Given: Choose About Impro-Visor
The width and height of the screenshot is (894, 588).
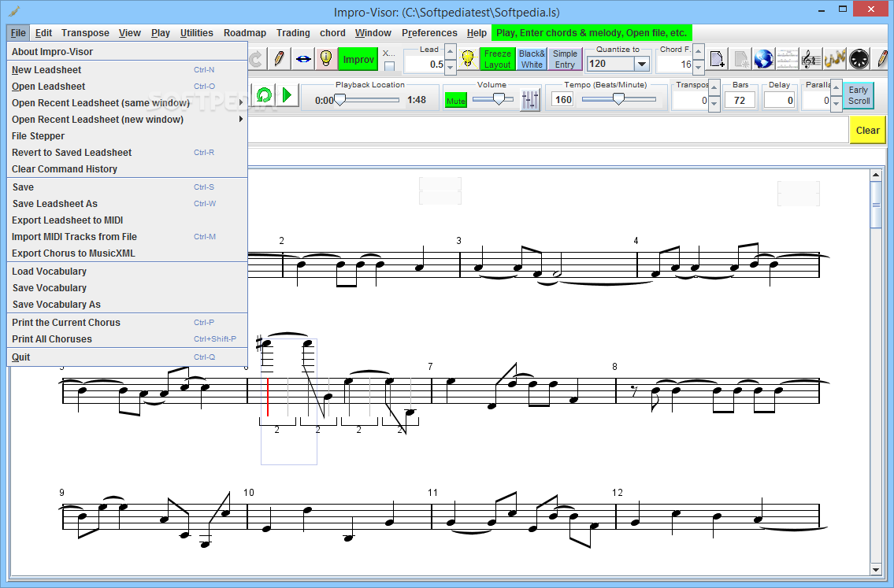Looking at the screenshot, I should pos(128,52).
